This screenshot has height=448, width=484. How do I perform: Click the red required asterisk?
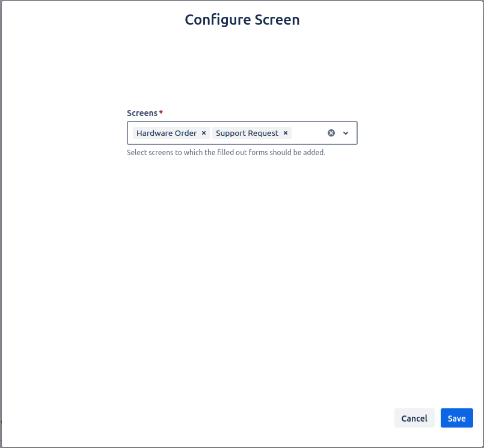(161, 113)
